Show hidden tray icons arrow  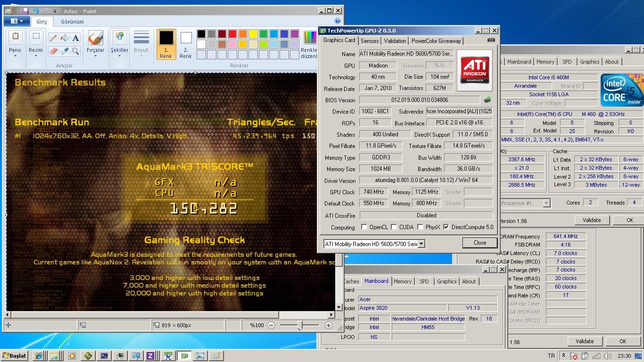click(x=563, y=356)
